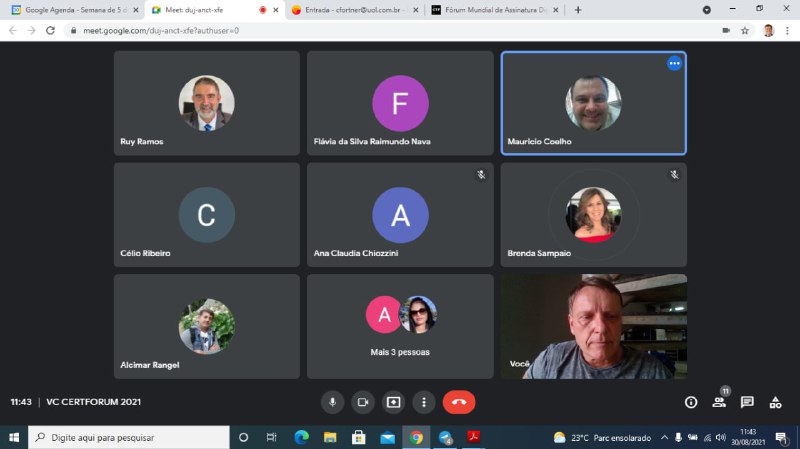Open Telegram from taskbar
The height and width of the screenshot is (449, 800).
pyautogui.click(x=445, y=437)
